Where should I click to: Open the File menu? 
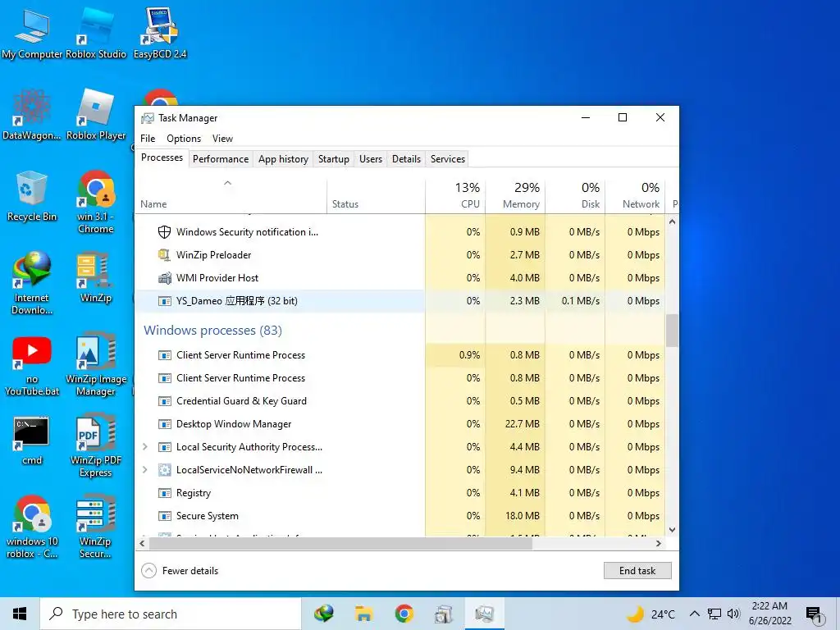coord(148,138)
